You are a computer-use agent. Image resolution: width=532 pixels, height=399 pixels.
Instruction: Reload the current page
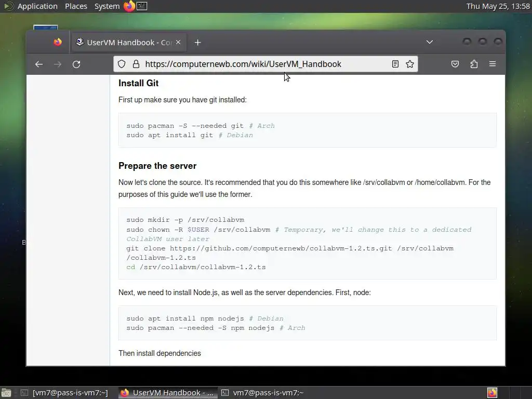(76, 64)
